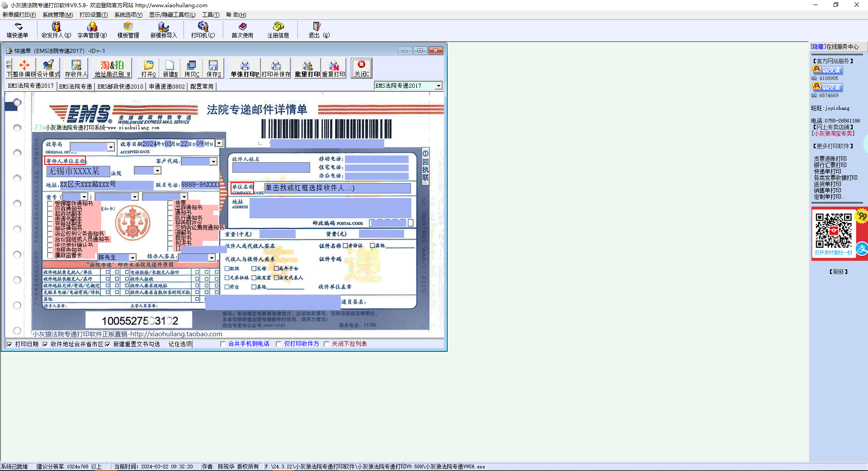Check 受理案件通知书 document box
The image size is (868, 471).
click(50, 204)
